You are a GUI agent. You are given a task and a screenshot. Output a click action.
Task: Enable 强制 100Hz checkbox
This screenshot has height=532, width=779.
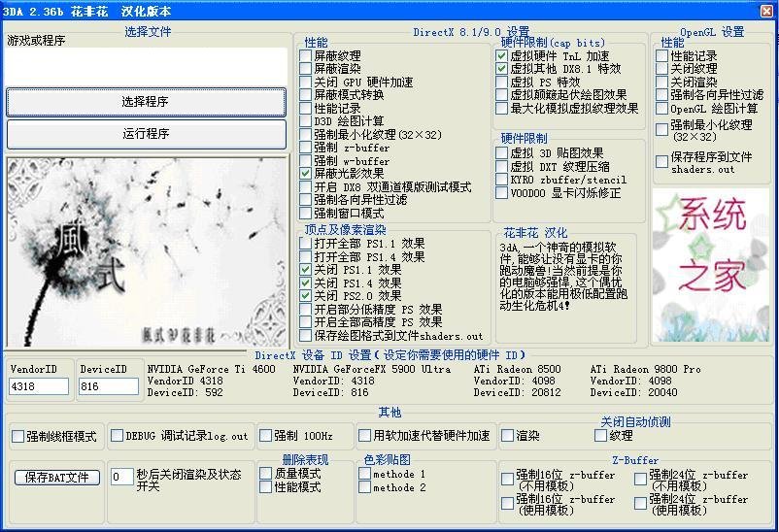click(266, 436)
